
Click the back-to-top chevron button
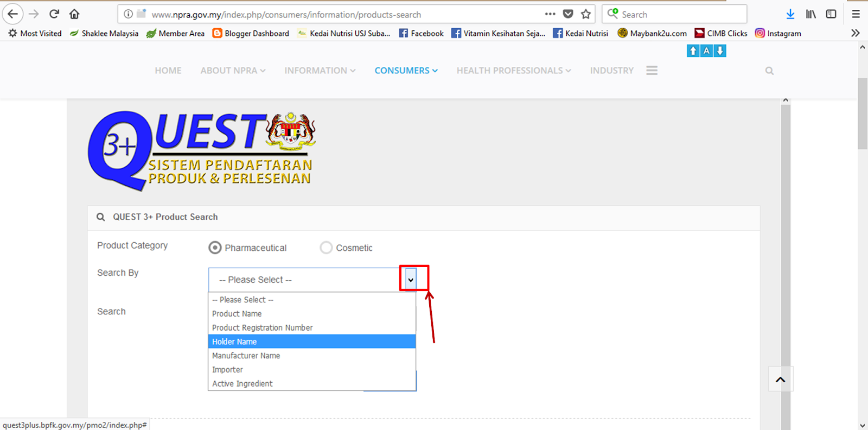781,380
